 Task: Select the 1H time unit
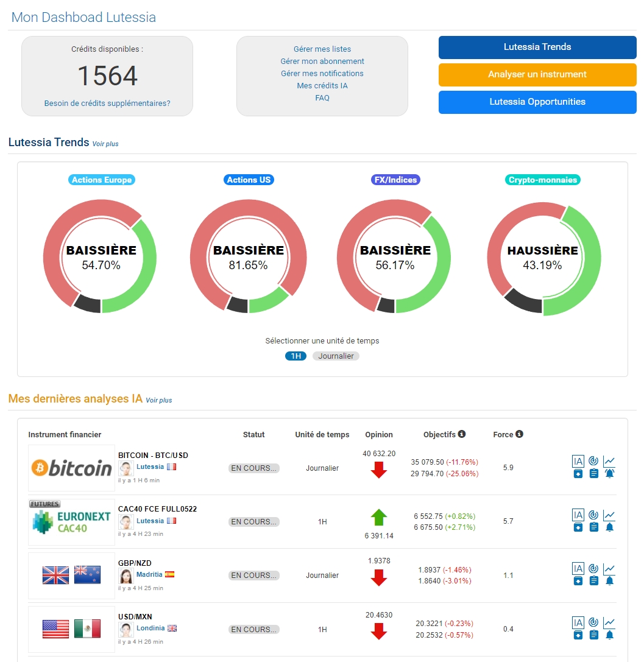295,356
